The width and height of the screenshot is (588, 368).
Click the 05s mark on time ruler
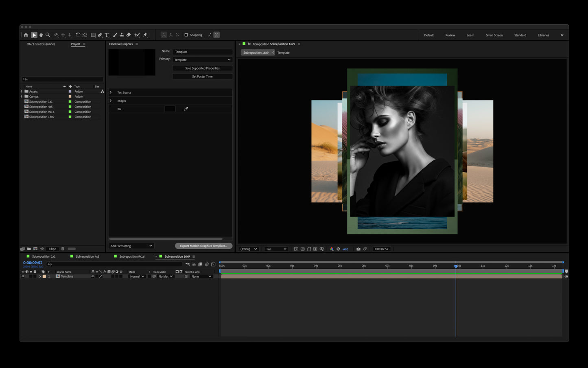[x=340, y=266]
